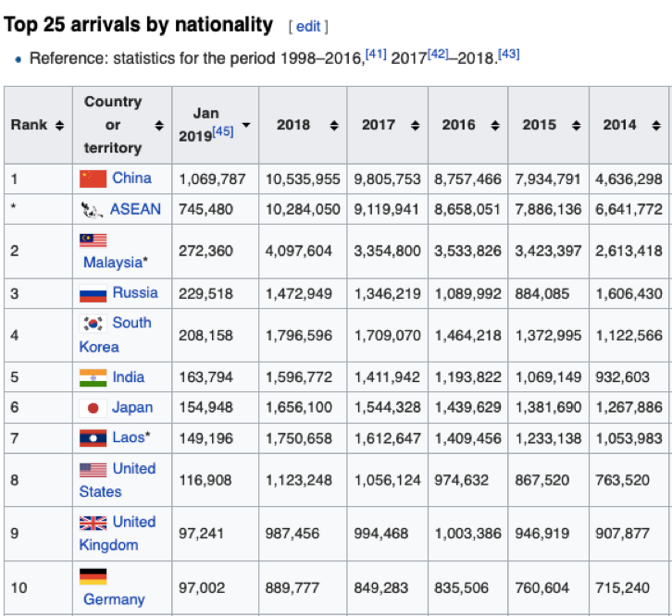672x616 pixels.
Task: Toggle sort arrow on Jan 2019 column
Action: click(x=246, y=125)
